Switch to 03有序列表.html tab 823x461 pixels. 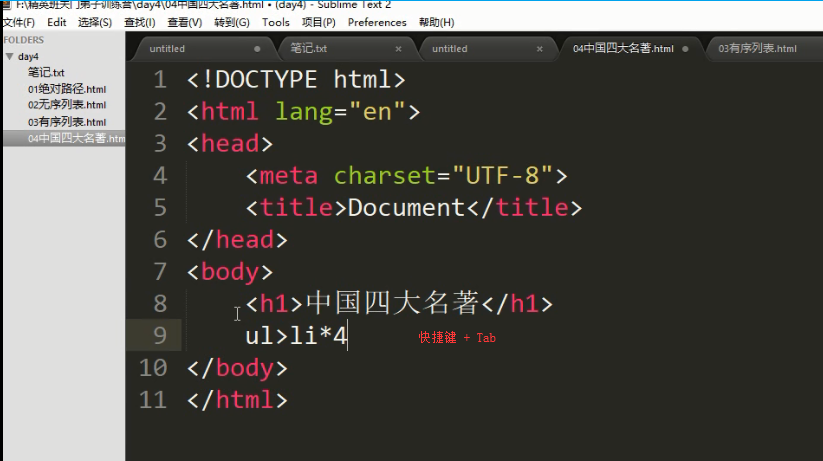[x=757, y=49]
